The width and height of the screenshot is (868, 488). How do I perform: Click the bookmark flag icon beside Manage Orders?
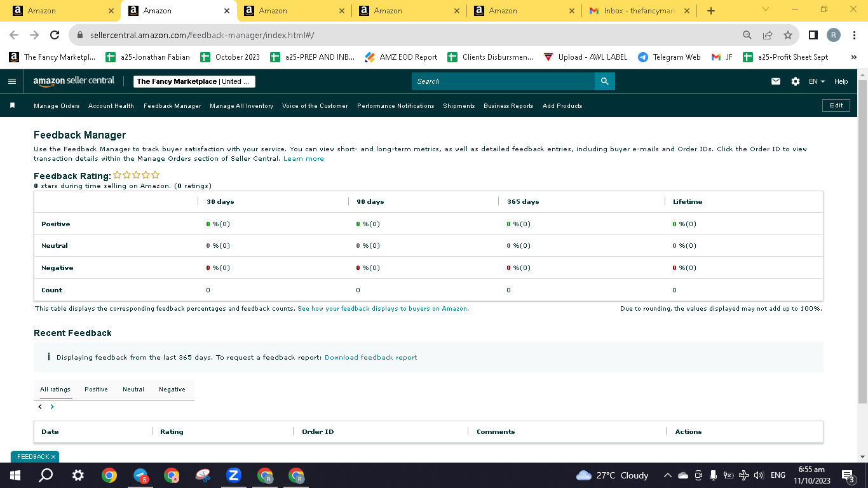[x=12, y=105]
